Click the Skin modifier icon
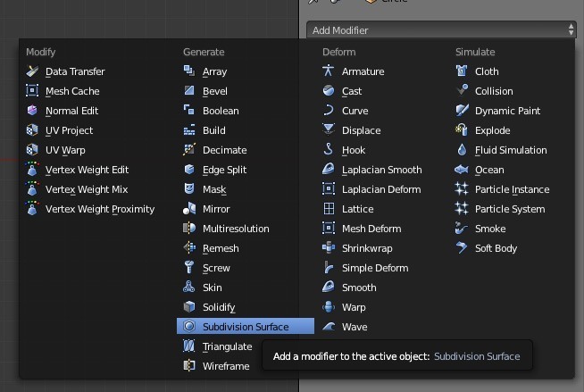The height and width of the screenshot is (392, 584). coord(189,288)
